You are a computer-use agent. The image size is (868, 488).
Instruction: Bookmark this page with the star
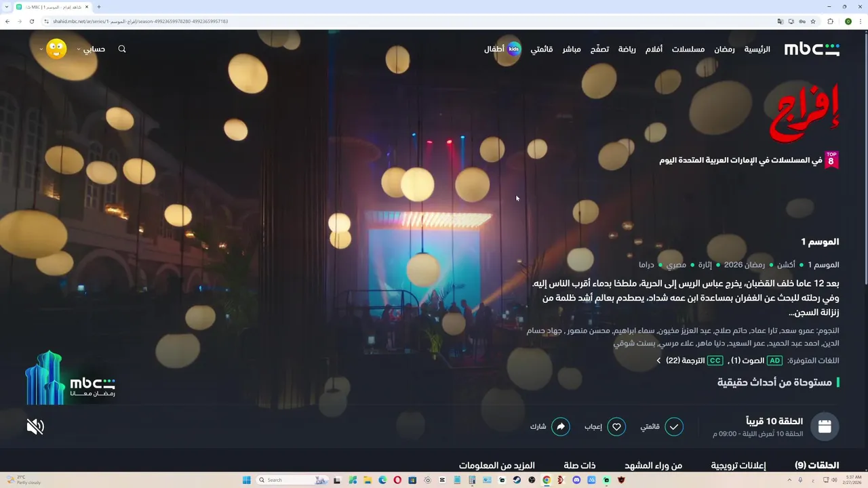(813, 22)
